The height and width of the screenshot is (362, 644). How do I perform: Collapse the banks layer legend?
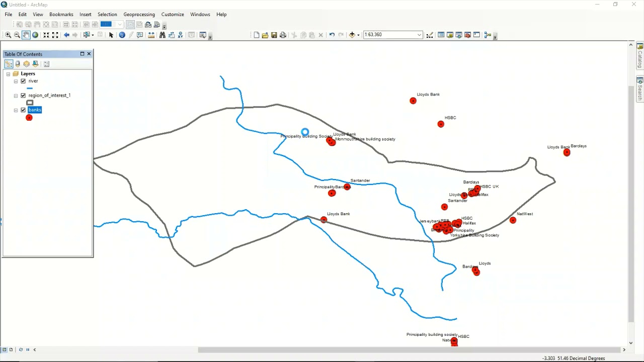click(16, 110)
